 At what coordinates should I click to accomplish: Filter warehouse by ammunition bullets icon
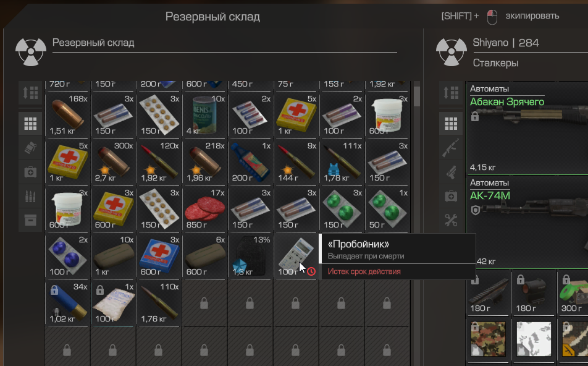tap(30, 197)
